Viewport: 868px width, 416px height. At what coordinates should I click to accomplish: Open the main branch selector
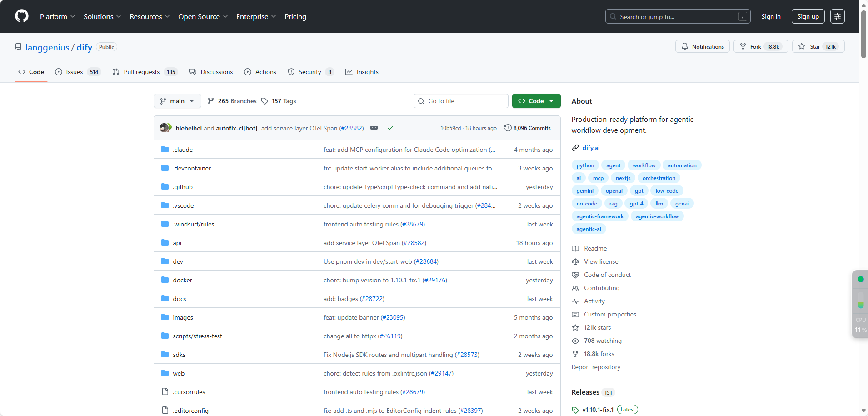tap(177, 101)
